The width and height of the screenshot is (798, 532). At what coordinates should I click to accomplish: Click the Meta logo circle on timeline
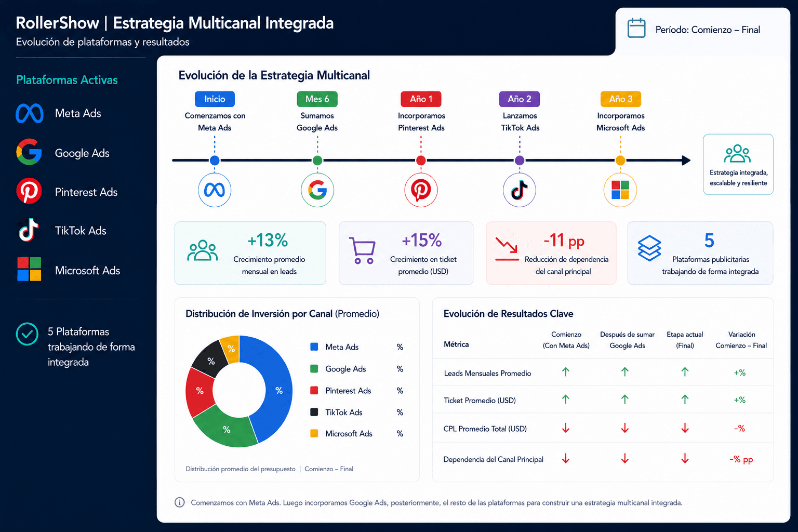point(215,190)
